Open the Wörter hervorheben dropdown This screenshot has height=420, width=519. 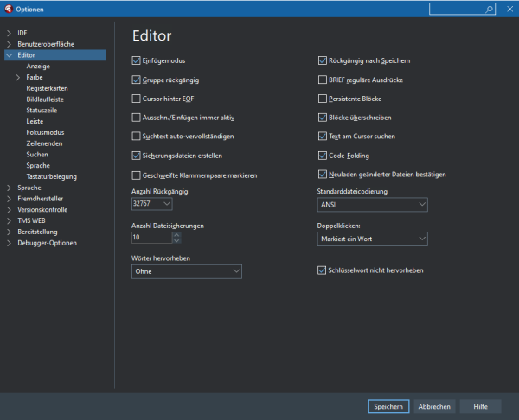(186, 271)
